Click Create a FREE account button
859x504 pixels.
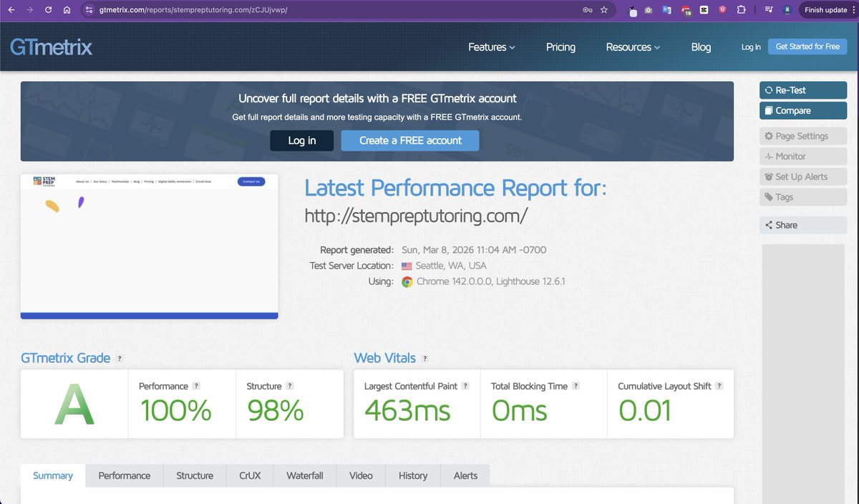point(410,140)
